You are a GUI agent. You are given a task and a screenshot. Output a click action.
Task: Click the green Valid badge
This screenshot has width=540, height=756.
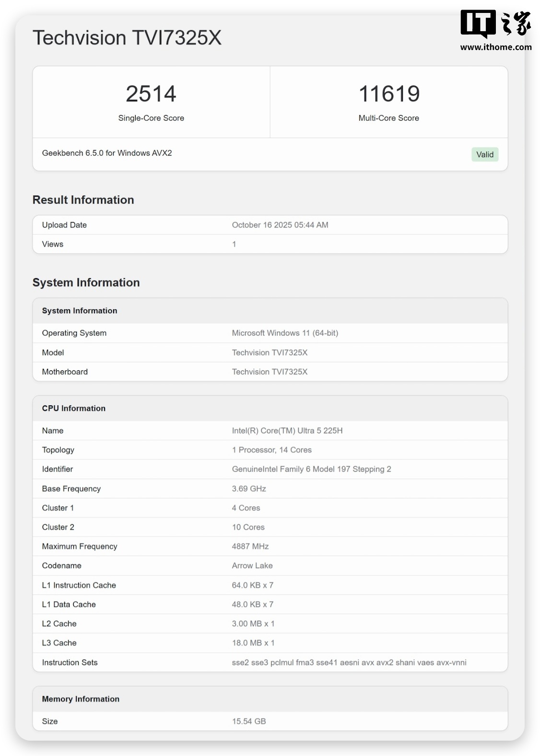pos(484,154)
